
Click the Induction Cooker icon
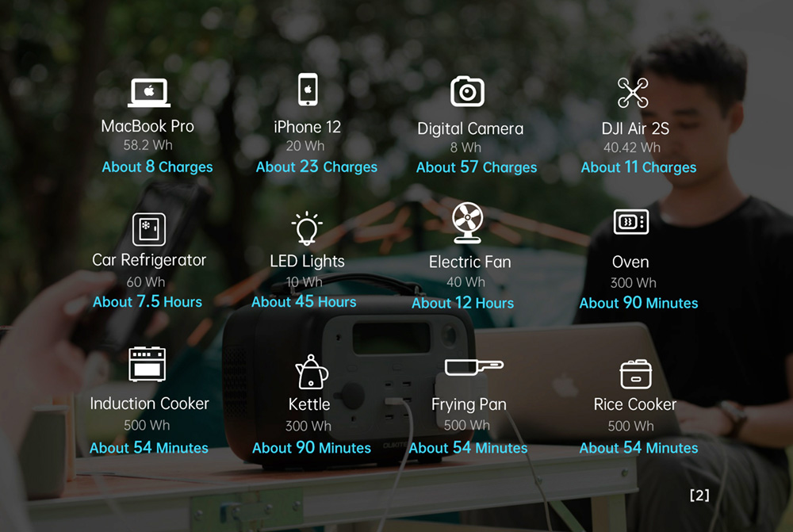pyautogui.click(x=147, y=364)
